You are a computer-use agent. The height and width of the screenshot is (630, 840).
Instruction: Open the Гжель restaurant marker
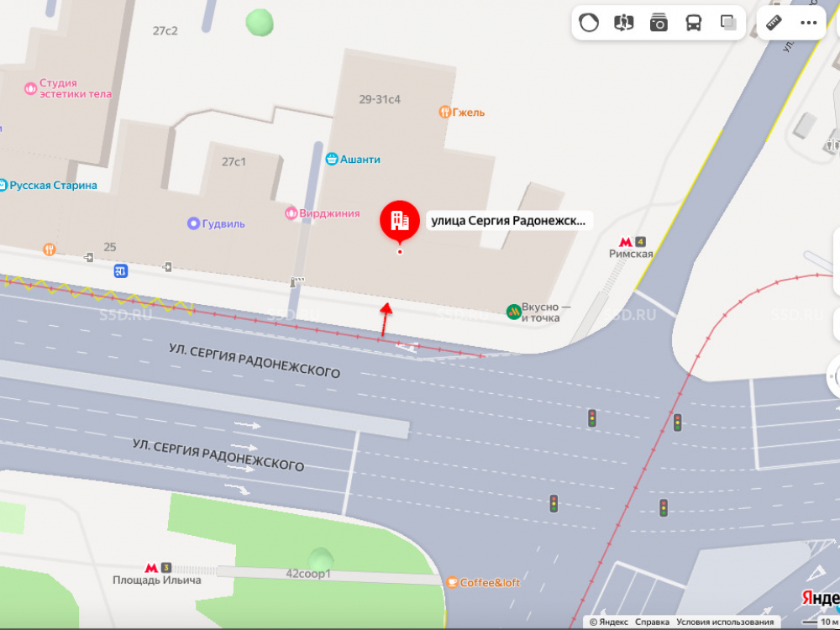click(462, 112)
